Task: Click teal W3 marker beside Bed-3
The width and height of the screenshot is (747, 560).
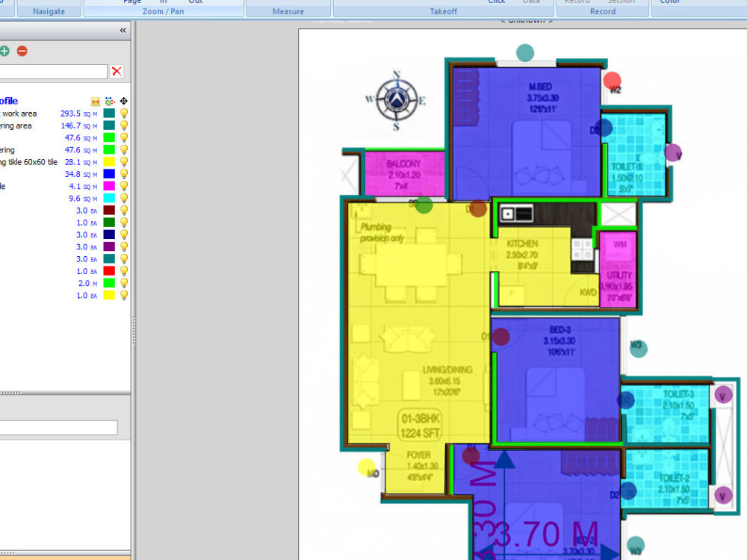Action: pyautogui.click(x=639, y=348)
